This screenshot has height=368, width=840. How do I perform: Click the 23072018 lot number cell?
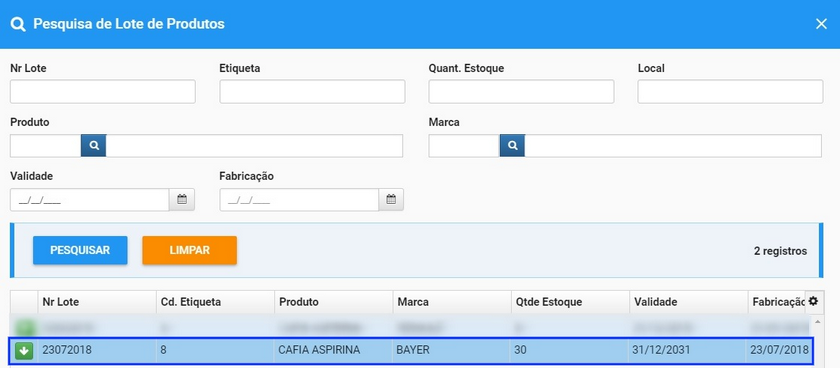pos(97,350)
